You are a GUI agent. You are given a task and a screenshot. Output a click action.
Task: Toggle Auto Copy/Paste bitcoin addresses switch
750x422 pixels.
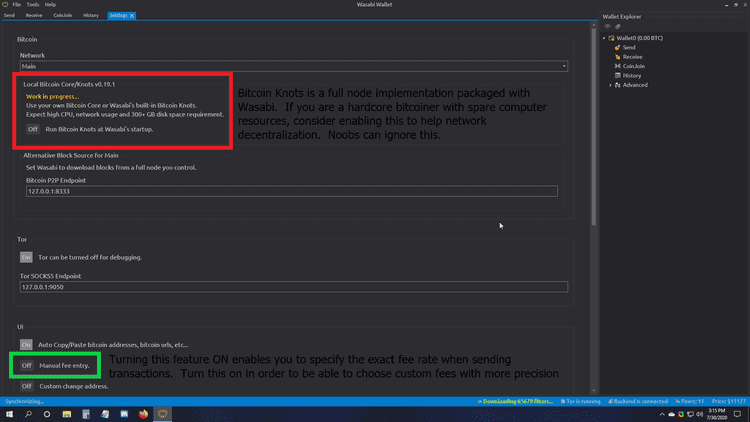tap(26, 344)
